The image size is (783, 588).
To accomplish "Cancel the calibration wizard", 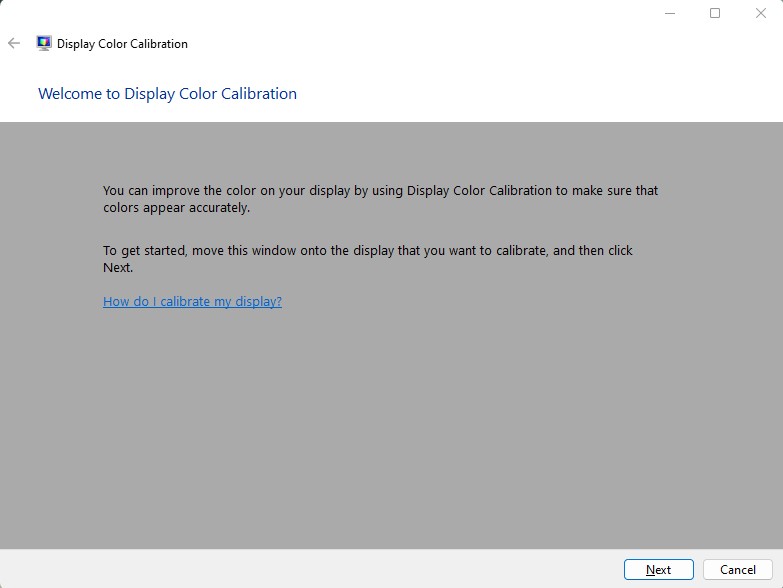I will pyautogui.click(x=738, y=570).
